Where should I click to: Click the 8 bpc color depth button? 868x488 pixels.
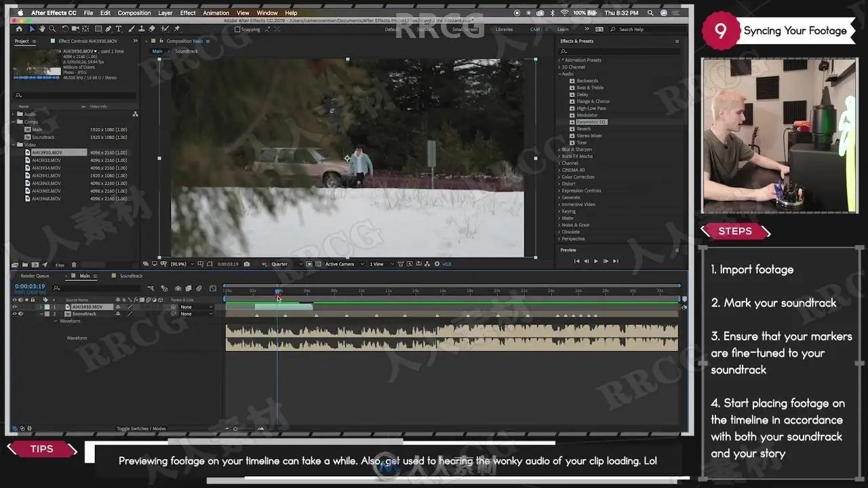(x=60, y=265)
